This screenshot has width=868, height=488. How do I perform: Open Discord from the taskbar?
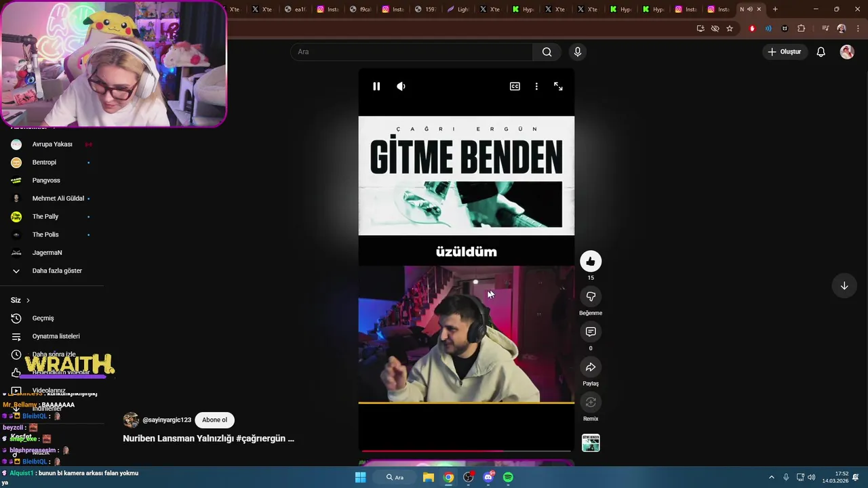488,477
